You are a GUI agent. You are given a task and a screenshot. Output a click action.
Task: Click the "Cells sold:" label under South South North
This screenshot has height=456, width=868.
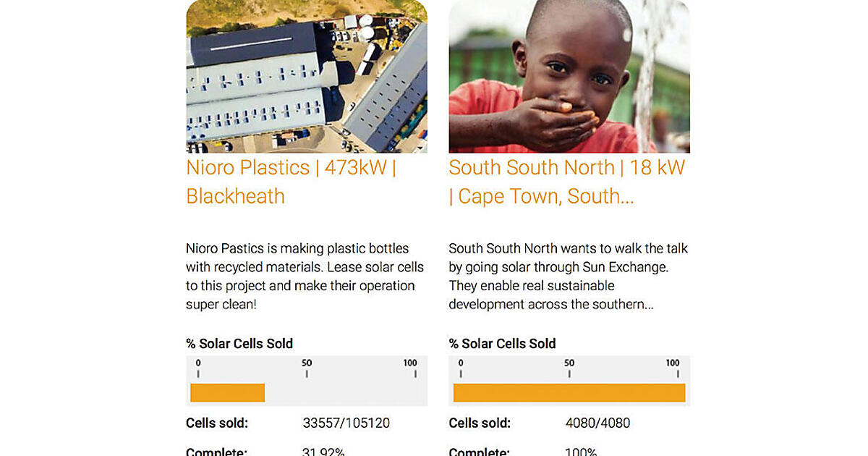[x=480, y=423]
